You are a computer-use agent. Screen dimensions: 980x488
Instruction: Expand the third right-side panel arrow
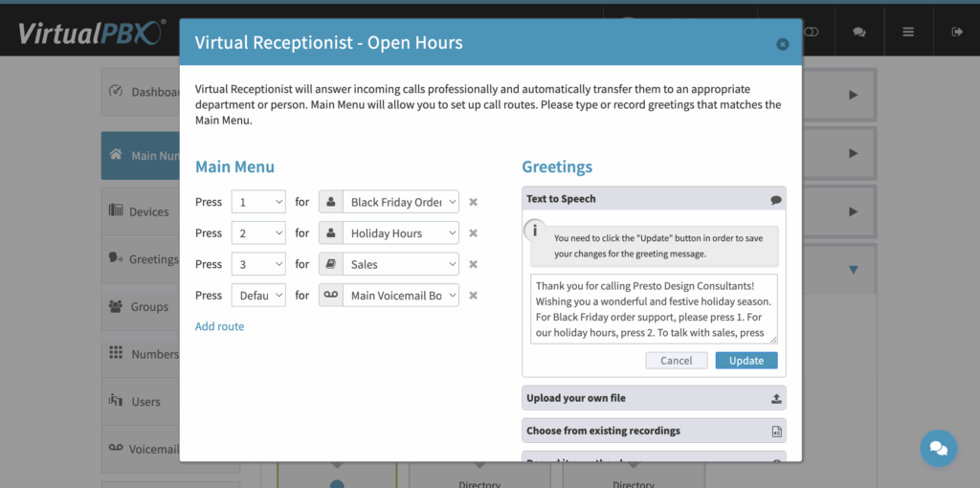(x=853, y=211)
